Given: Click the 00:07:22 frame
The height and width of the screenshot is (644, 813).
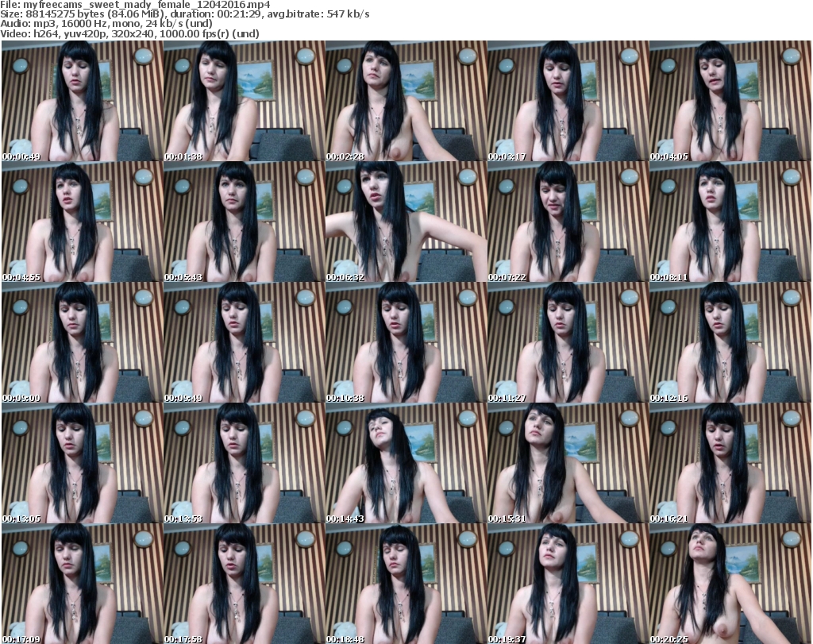Looking at the screenshot, I should (x=568, y=222).
